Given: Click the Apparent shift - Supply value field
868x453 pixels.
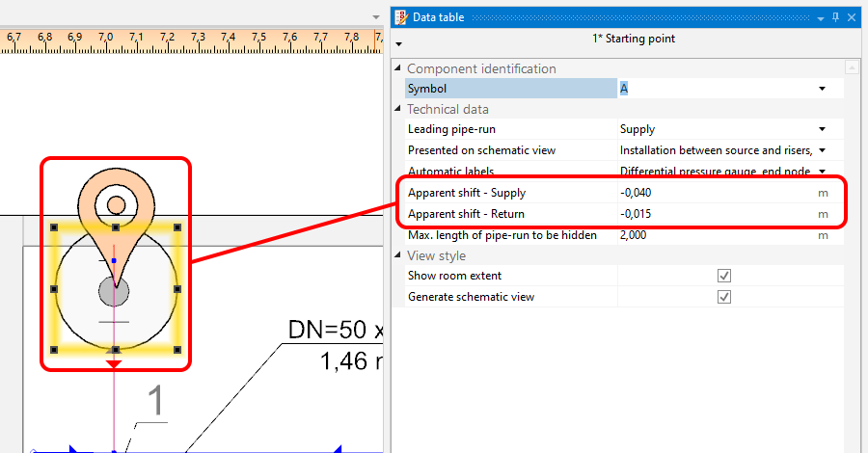Looking at the screenshot, I should (x=714, y=193).
